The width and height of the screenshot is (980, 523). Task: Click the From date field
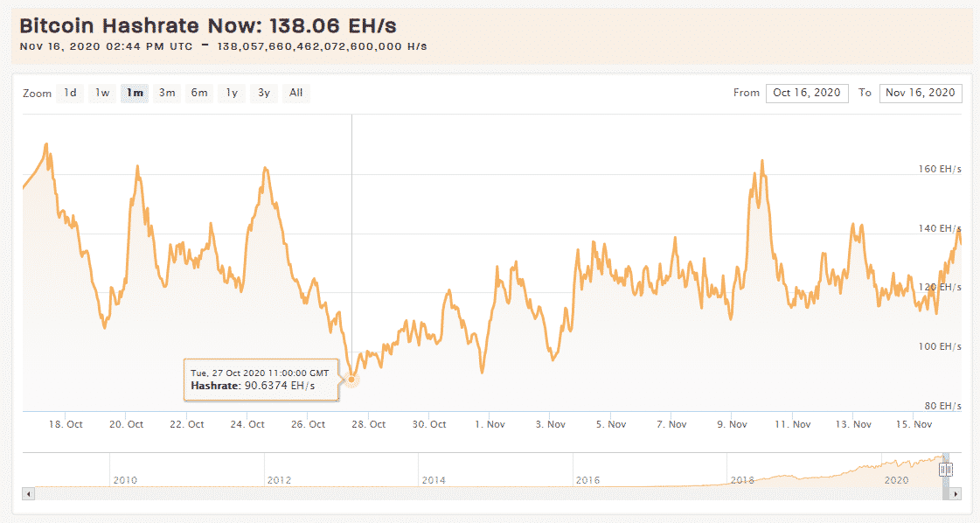[x=806, y=93]
